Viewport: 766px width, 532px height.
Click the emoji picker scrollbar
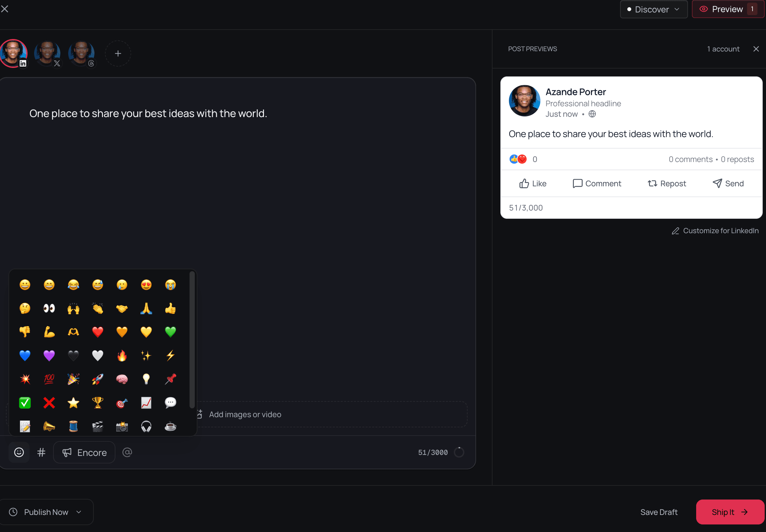[x=192, y=339]
